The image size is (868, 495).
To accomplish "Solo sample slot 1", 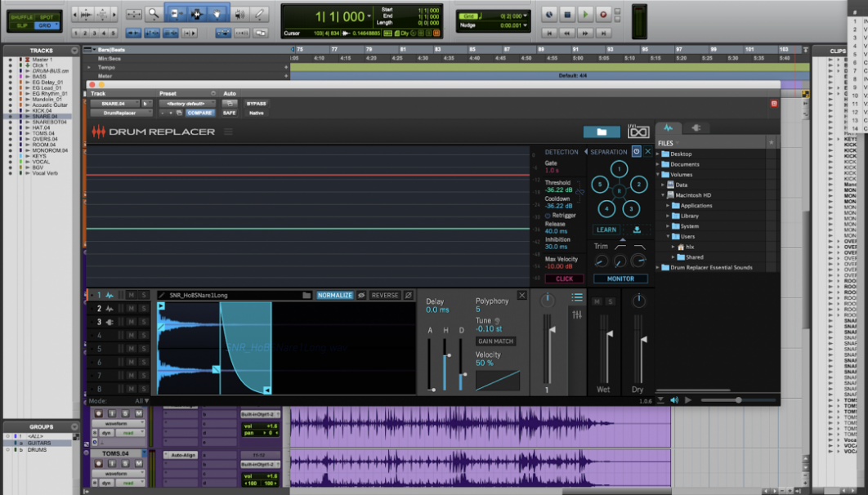I will [x=144, y=296].
